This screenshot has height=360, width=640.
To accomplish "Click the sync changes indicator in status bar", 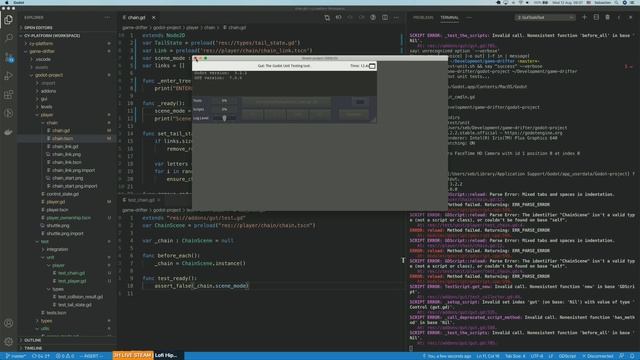I will click(x=40, y=356).
